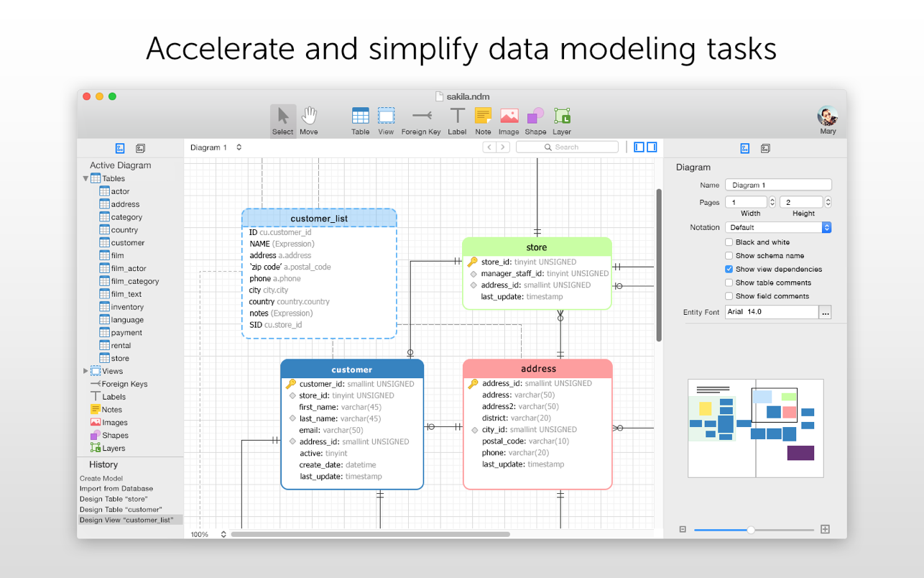The height and width of the screenshot is (578, 924).
Task: Enable Show field comments checkbox
Action: point(729,296)
